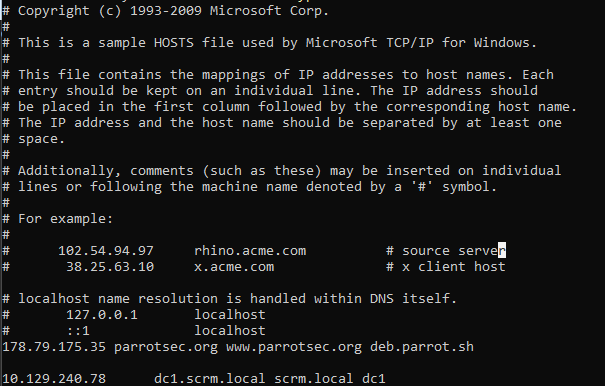Click on parrotsec.org hostname entry

(x=166, y=347)
